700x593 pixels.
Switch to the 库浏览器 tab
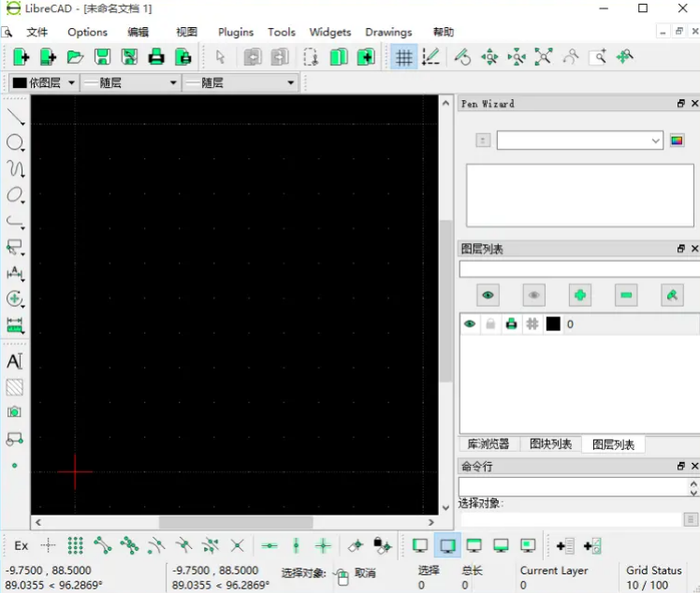coord(489,444)
